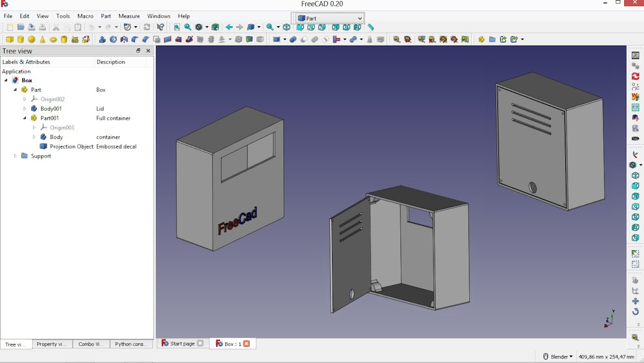This screenshot has height=363, width=644.
Task: Expand the Origin002 tree node
Action: click(x=25, y=99)
